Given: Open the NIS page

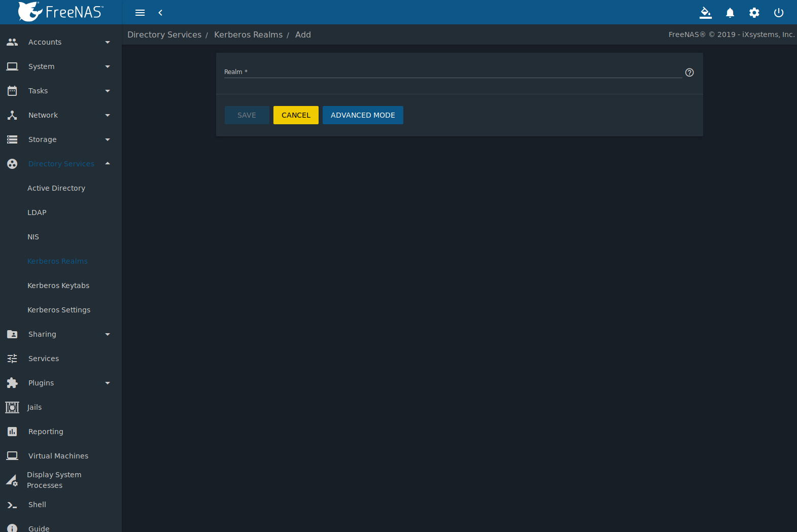Looking at the screenshot, I should point(33,237).
